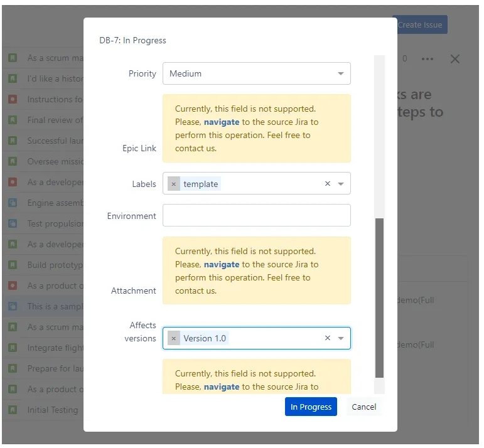Select the 'This is a sampl' issue row
Screen dimensions: 484x448
coord(43,306)
